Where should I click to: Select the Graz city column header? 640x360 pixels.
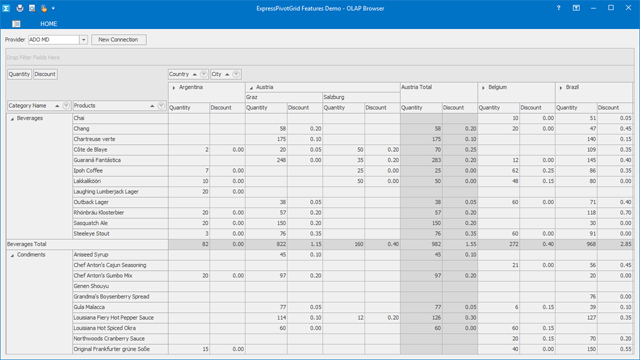284,97
